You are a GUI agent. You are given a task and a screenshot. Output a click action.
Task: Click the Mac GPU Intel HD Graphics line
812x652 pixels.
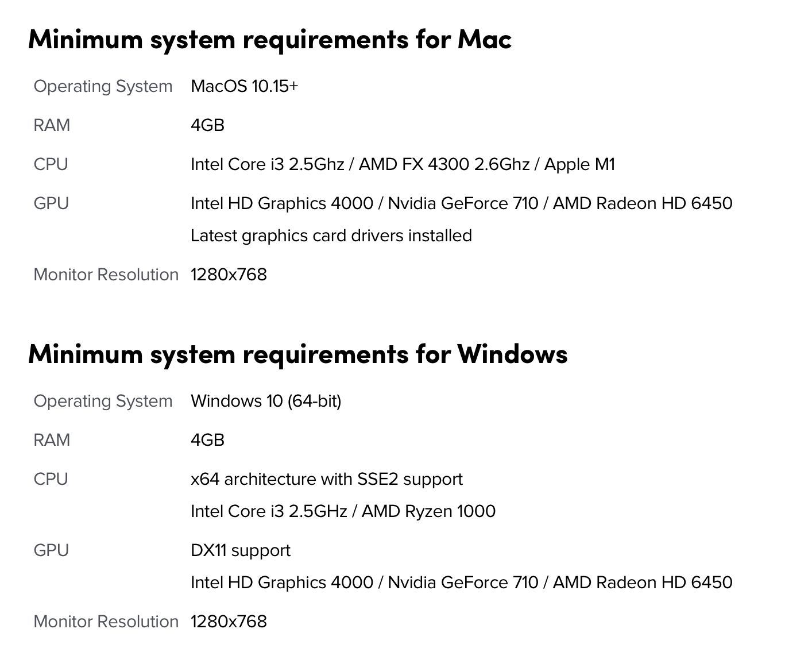[462, 204]
